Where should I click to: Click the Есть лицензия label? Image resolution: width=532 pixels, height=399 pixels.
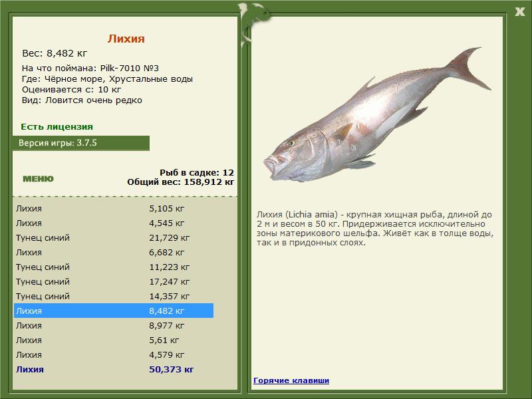pyautogui.click(x=57, y=126)
